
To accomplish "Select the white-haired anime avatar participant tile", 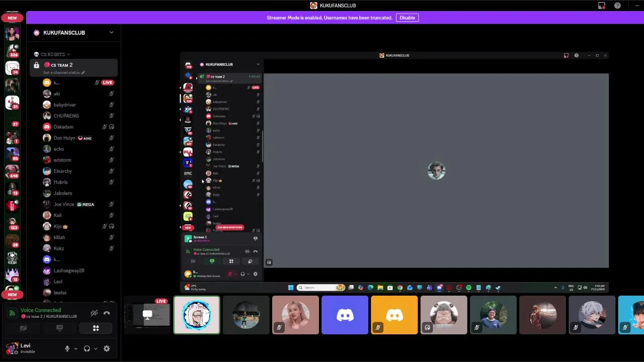I will (592, 315).
